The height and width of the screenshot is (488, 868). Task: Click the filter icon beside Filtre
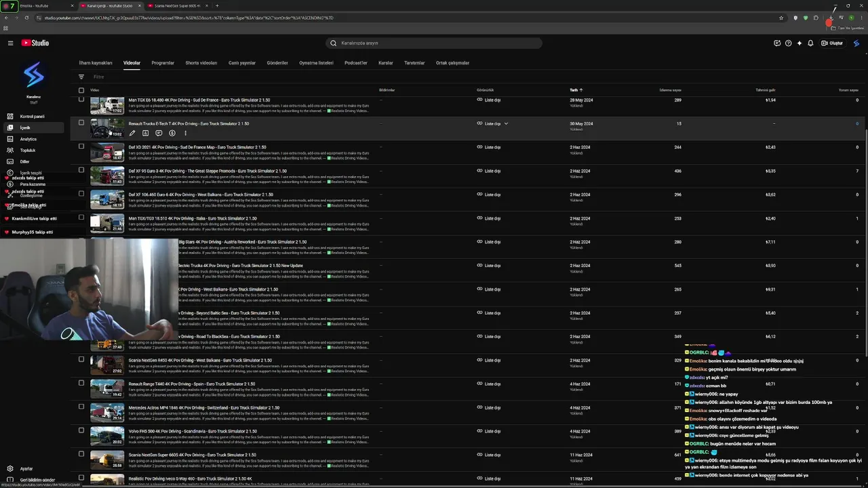81,77
